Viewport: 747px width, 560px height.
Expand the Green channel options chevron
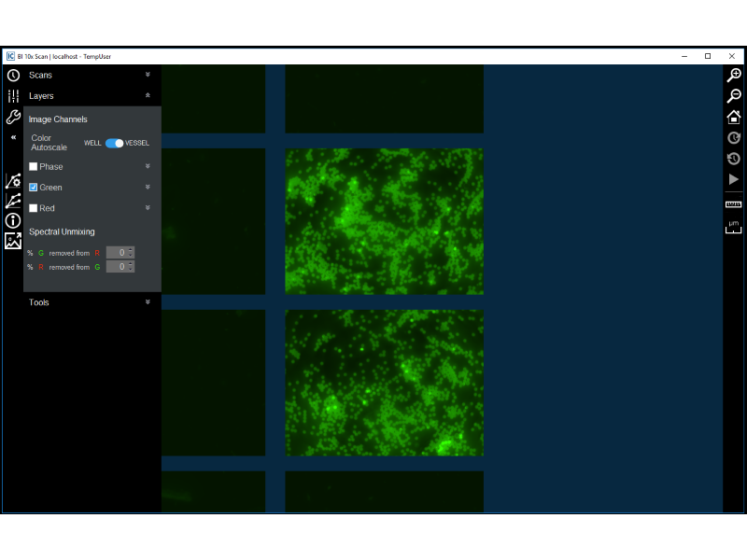point(148,188)
